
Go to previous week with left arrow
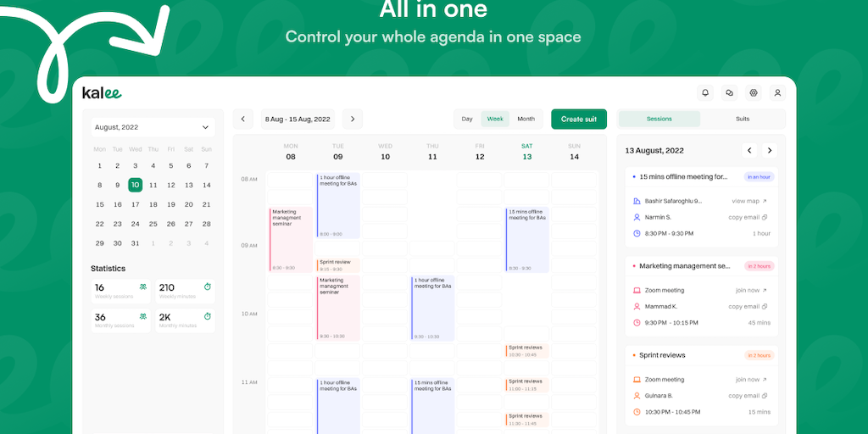click(x=243, y=120)
